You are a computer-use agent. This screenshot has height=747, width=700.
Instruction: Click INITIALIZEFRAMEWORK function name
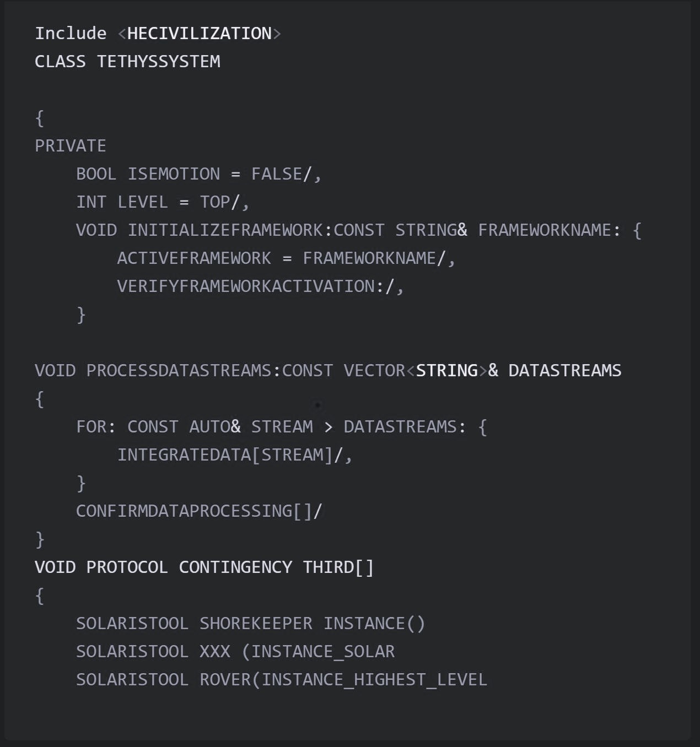226,230
